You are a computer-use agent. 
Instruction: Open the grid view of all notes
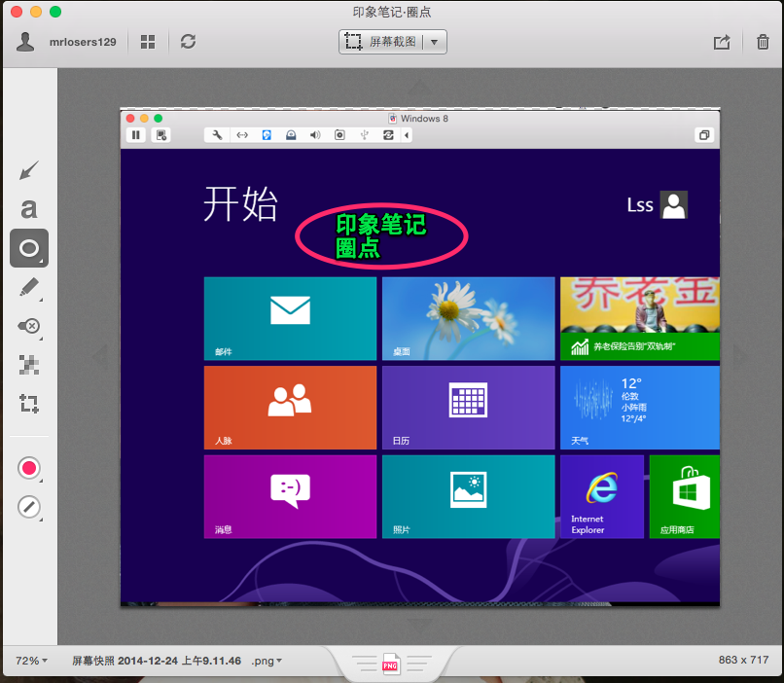click(x=148, y=42)
